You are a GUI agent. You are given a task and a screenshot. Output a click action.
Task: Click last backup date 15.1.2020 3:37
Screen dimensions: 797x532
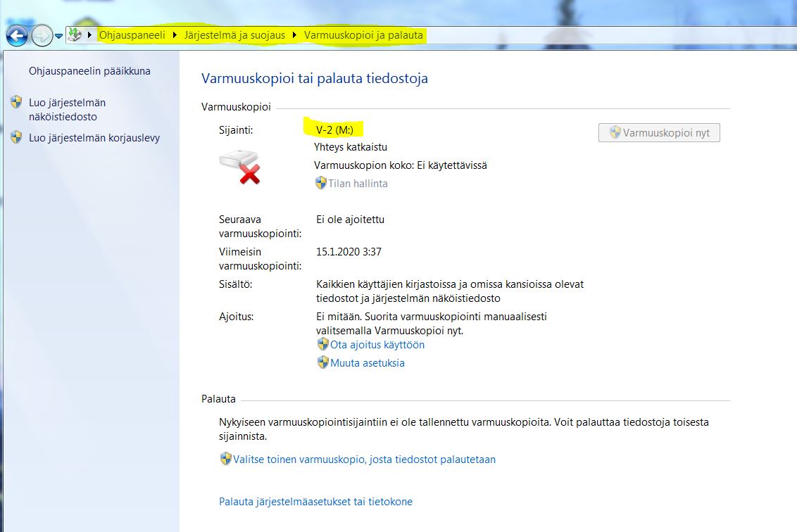(x=349, y=251)
